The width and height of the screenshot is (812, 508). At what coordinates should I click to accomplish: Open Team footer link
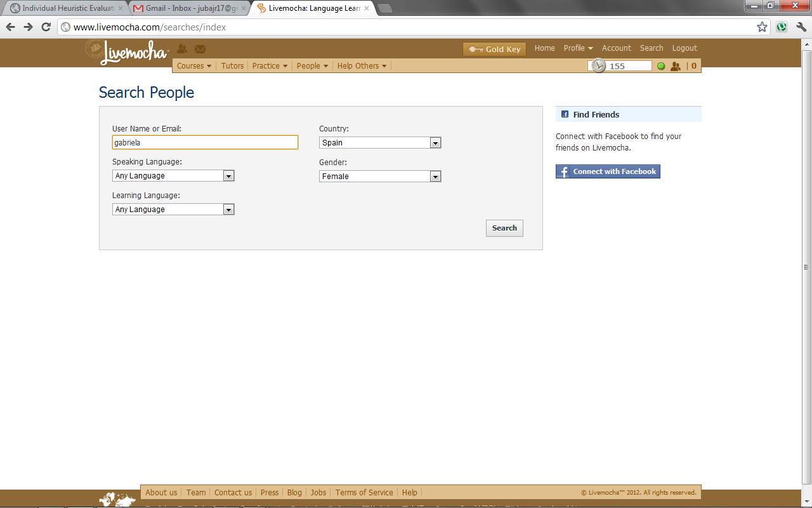(x=196, y=493)
